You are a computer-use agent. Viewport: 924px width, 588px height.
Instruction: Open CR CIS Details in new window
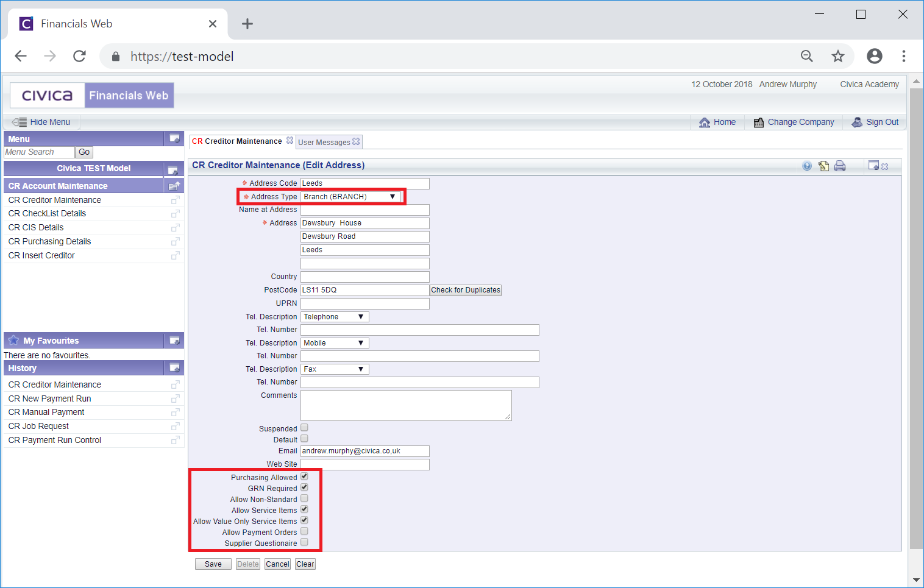[175, 228]
